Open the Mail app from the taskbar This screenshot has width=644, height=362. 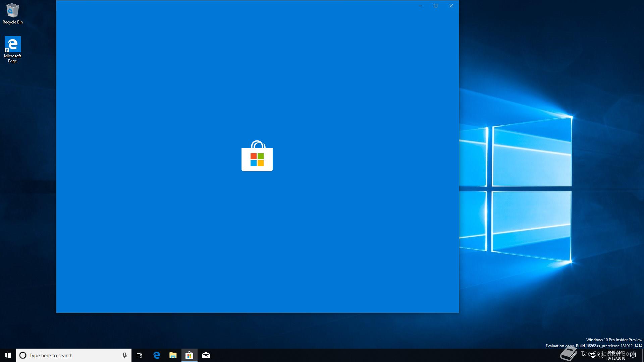tap(206, 355)
